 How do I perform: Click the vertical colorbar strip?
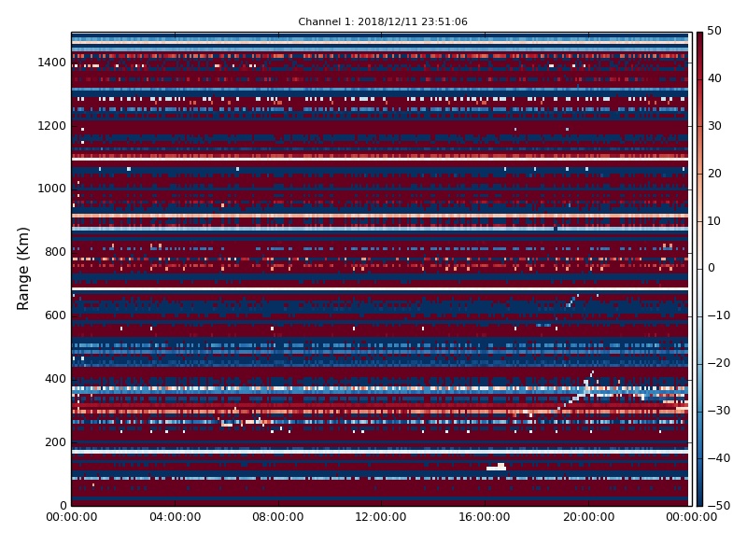(x=699, y=269)
